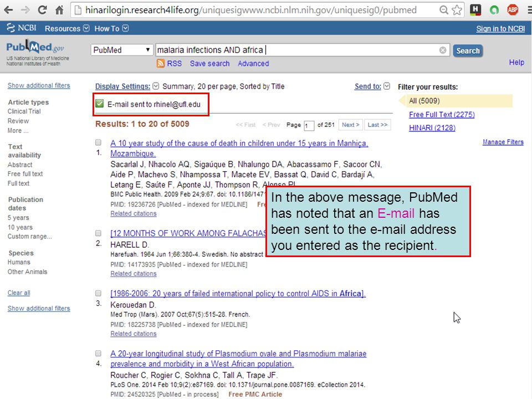Open the Send to dropdown
532x399 pixels.
coord(372,86)
